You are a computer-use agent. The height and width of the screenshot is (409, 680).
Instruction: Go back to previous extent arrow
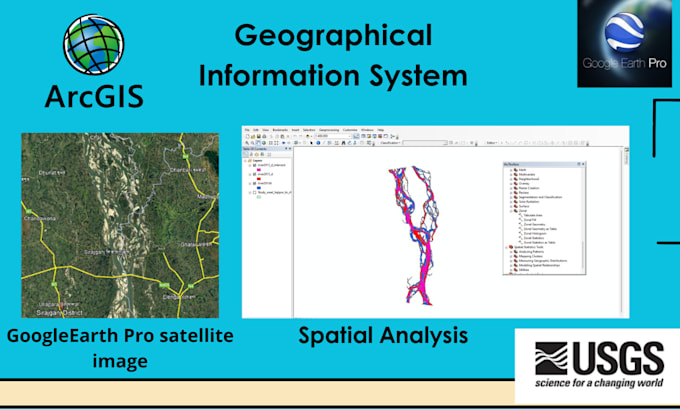(x=284, y=143)
